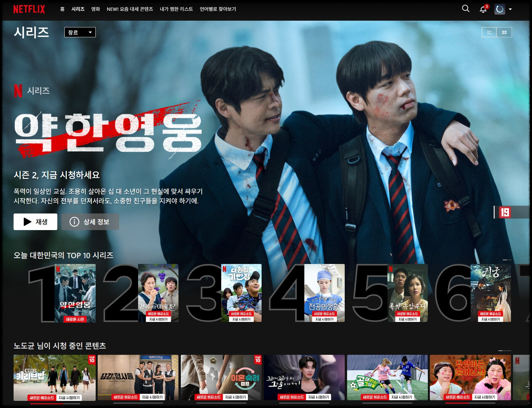This screenshot has height=408, width=532.
Task: Open the 장르 genre dropdown
Action: point(80,32)
